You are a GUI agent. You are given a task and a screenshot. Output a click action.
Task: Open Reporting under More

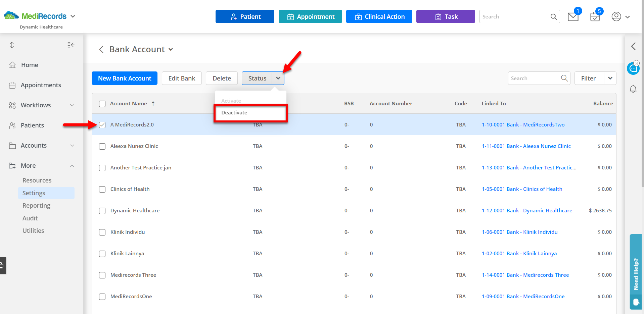[36, 206]
